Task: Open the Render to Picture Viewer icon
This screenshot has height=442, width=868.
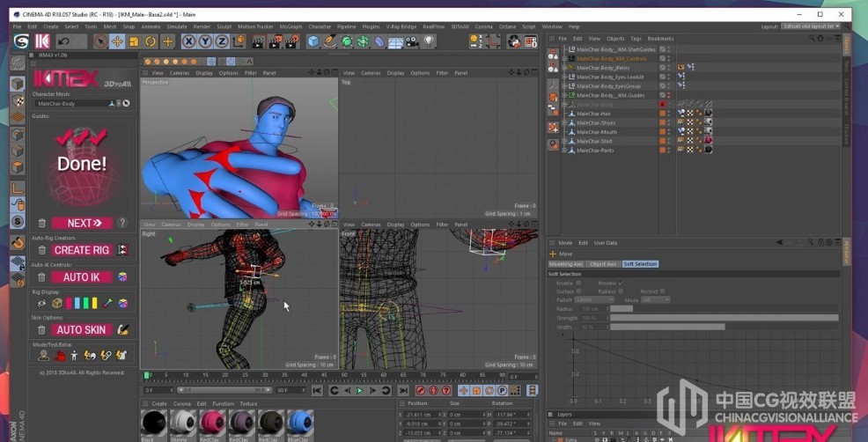Action: click(x=275, y=41)
